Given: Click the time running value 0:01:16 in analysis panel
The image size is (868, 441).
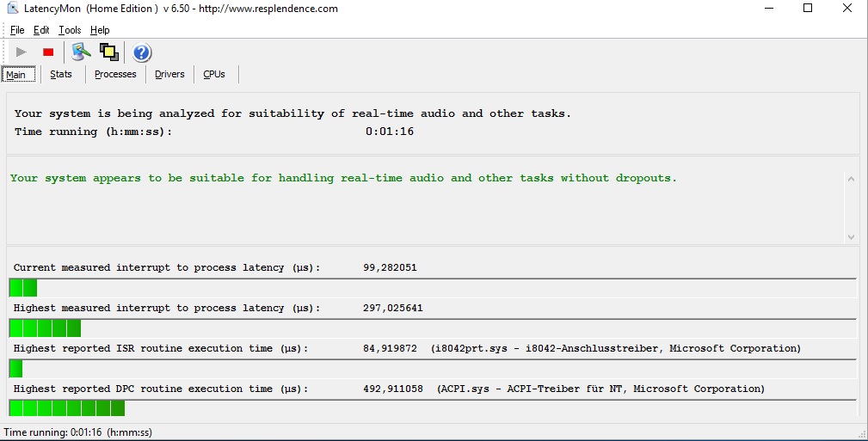Looking at the screenshot, I should click(x=389, y=132).
